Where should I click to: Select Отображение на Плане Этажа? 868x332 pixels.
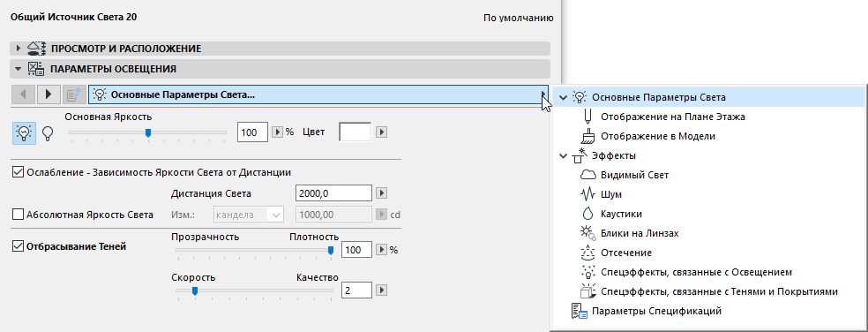(672, 117)
